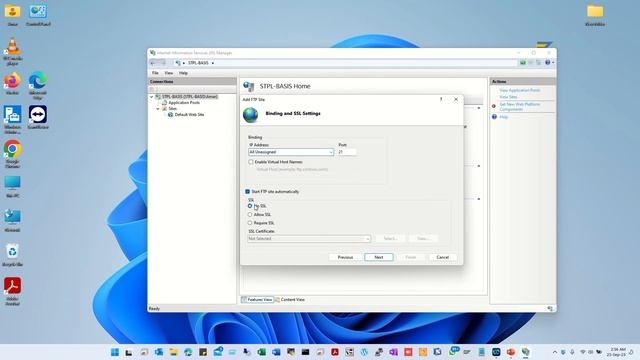
Task: Open Microsoft Edge desktop shortcut
Action: click(38, 85)
